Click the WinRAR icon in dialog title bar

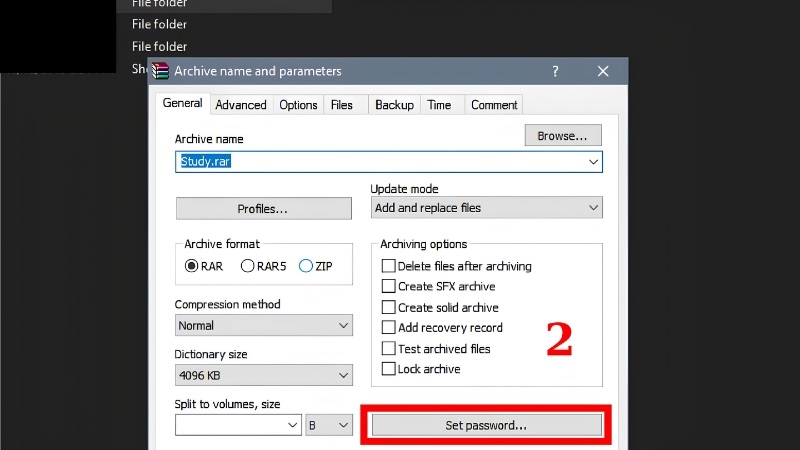pyautogui.click(x=160, y=71)
